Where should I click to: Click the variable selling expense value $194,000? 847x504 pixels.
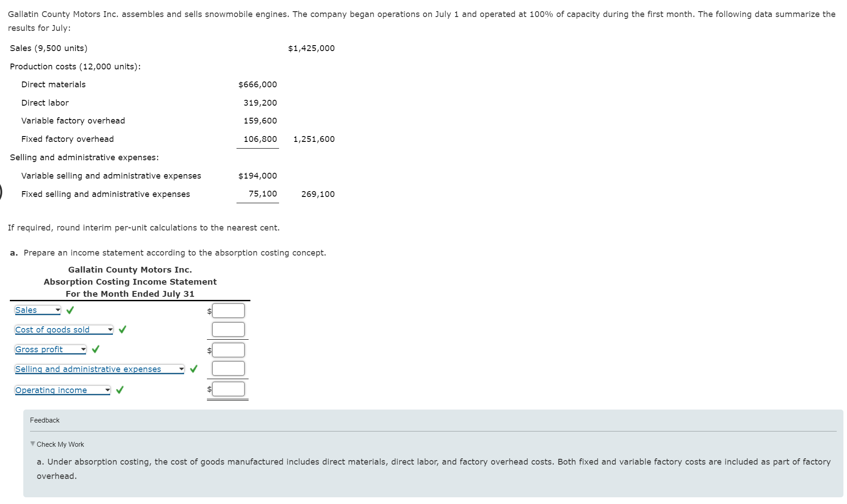258,176
